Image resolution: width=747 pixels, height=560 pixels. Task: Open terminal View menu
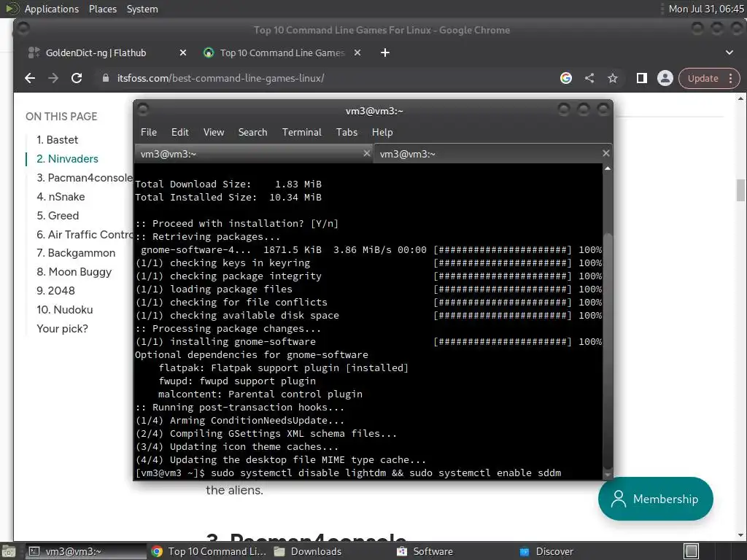214,133
